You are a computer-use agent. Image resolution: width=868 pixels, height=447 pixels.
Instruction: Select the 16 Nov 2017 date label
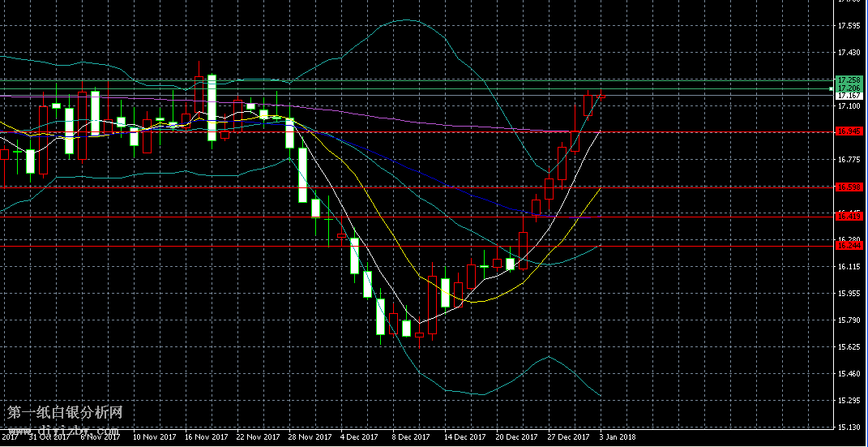[206, 437]
